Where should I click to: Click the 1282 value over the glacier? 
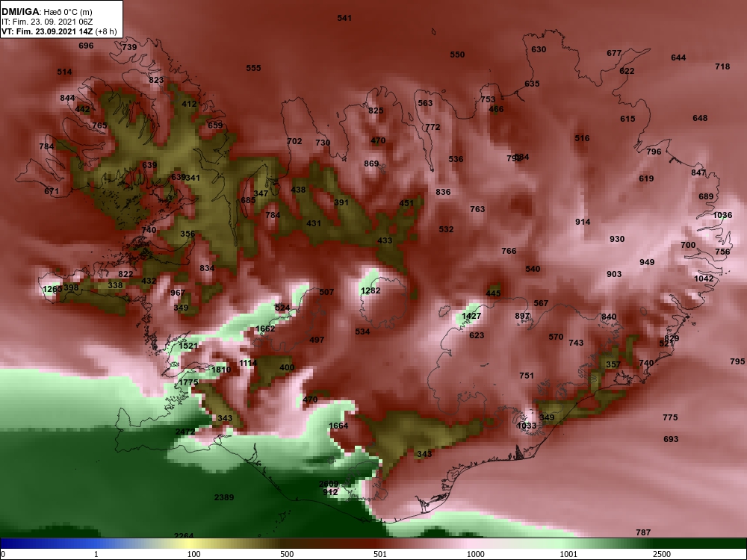pos(371,290)
